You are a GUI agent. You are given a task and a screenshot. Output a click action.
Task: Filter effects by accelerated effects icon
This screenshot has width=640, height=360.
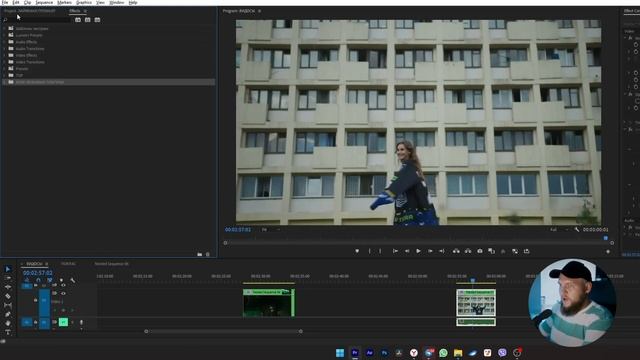tap(78, 20)
